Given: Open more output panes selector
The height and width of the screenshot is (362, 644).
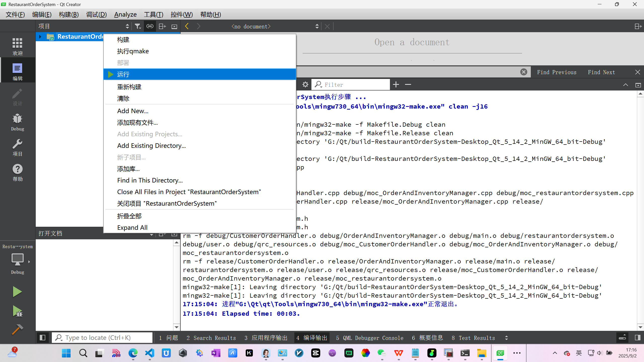Looking at the screenshot, I should point(506,338).
